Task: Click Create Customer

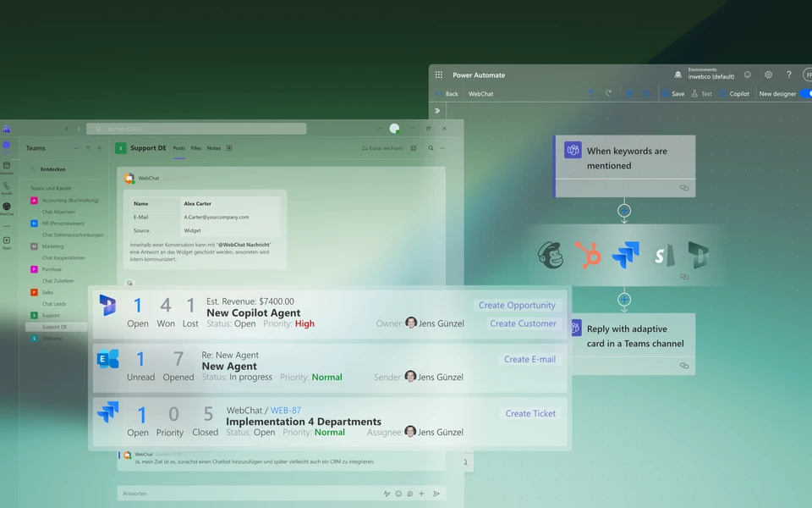Action: [x=523, y=323]
